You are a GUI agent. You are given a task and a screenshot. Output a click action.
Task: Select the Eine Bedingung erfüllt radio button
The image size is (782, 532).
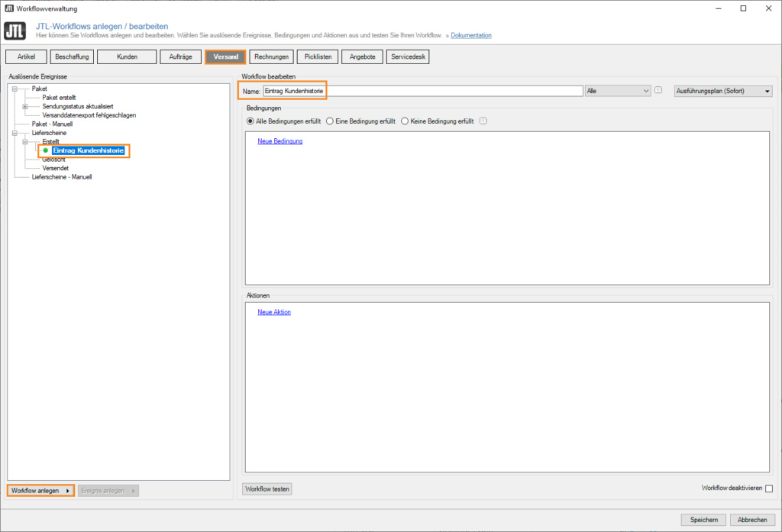(x=328, y=121)
